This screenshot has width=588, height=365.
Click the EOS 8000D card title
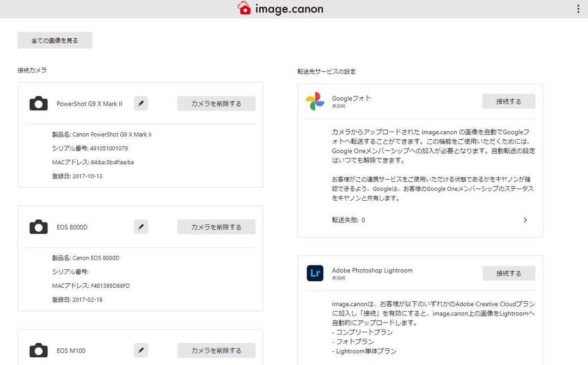point(72,227)
